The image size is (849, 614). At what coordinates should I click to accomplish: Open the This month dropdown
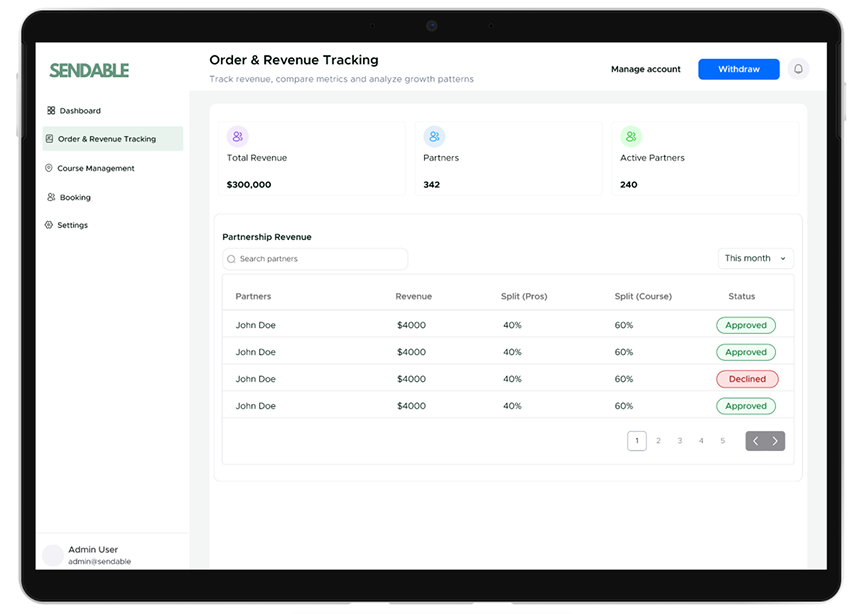[x=755, y=258]
